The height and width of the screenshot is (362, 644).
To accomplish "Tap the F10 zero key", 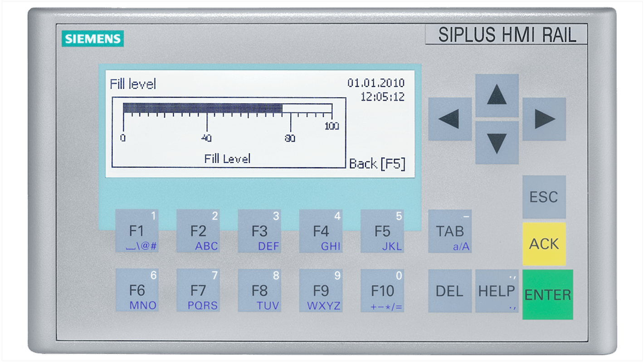I will pyautogui.click(x=382, y=290).
